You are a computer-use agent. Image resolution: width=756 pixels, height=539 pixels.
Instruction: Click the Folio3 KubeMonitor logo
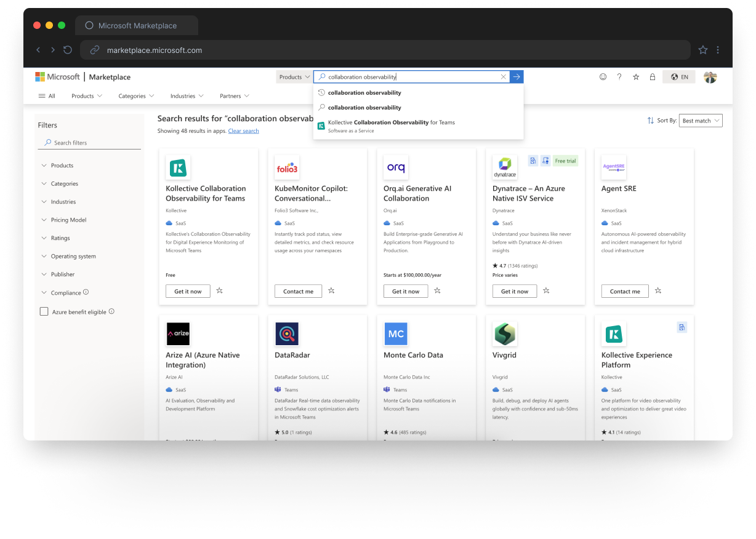(x=287, y=167)
